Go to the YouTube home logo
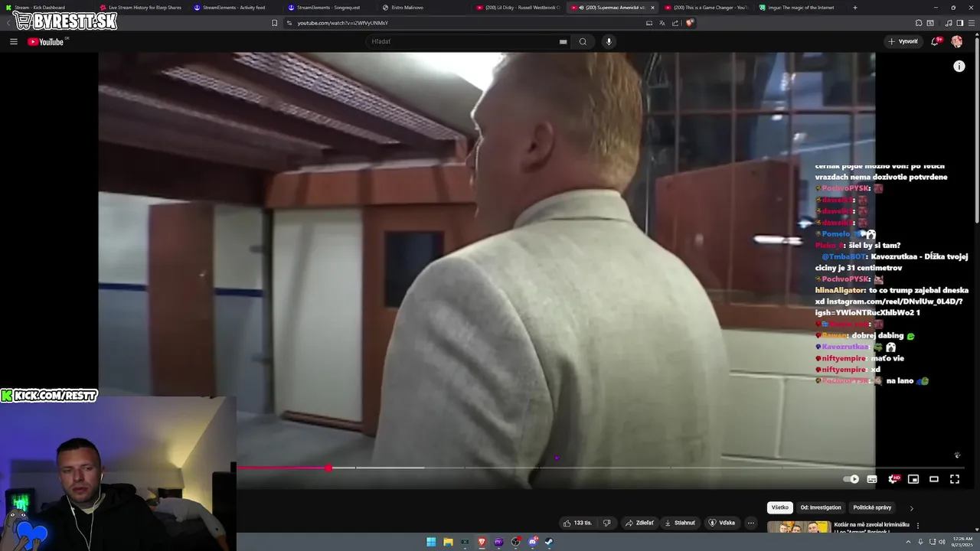The height and width of the screenshot is (551, 980). 46,41
